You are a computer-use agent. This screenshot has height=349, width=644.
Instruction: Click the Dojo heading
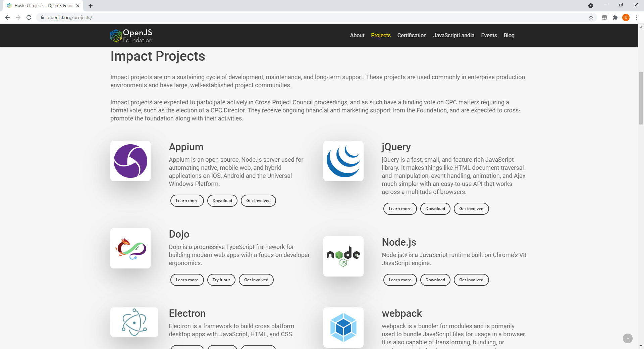179,234
